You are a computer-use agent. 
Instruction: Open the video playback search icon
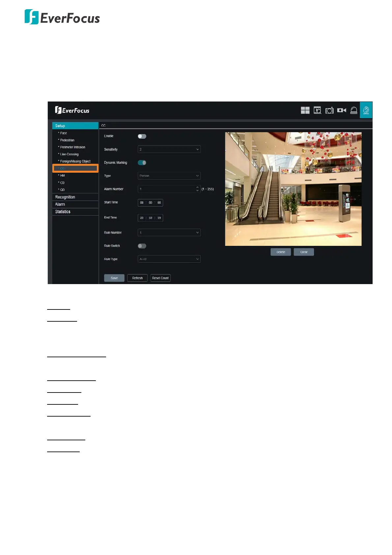[317, 110]
